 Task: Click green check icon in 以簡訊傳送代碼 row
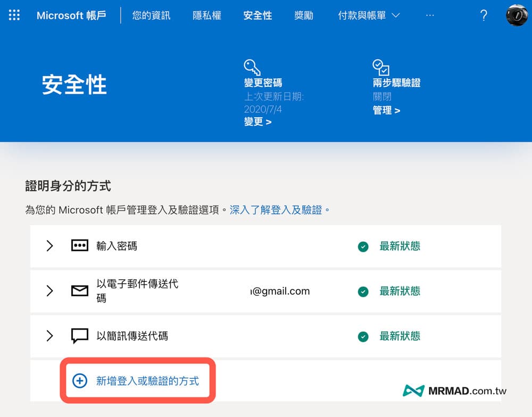click(x=363, y=337)
